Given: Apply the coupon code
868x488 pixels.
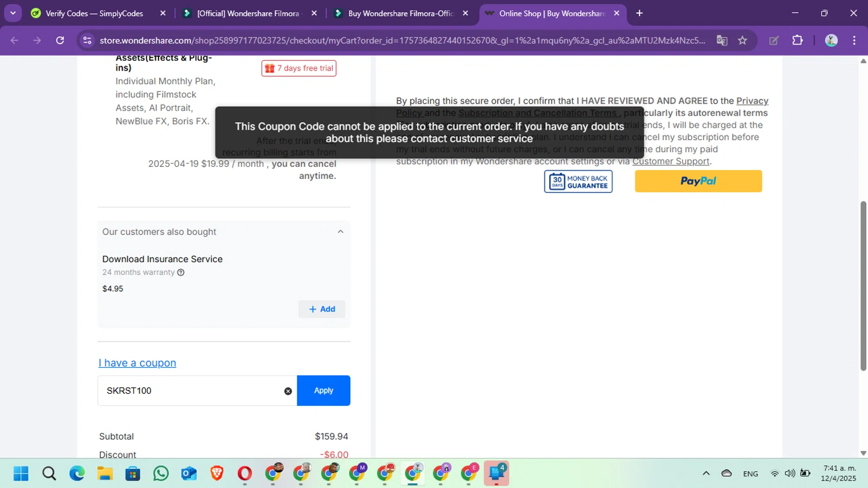Looking at the screenshot, I should click(x=323, y=391).
